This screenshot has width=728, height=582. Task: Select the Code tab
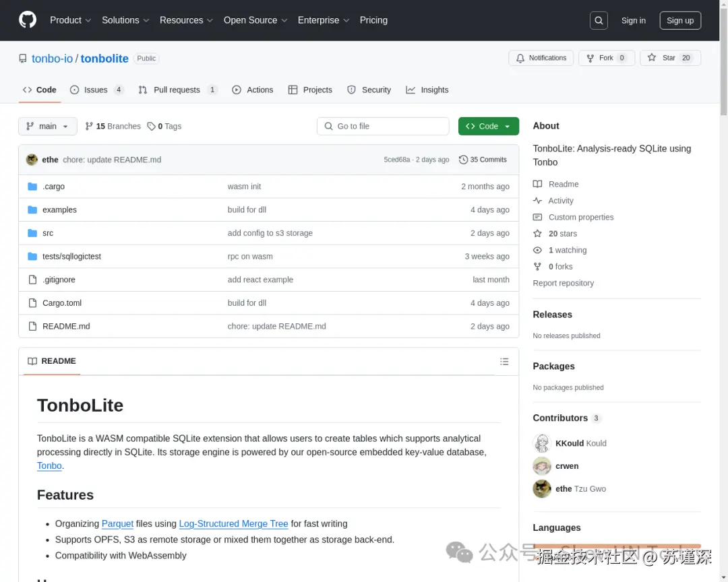(x=40, y=90)
